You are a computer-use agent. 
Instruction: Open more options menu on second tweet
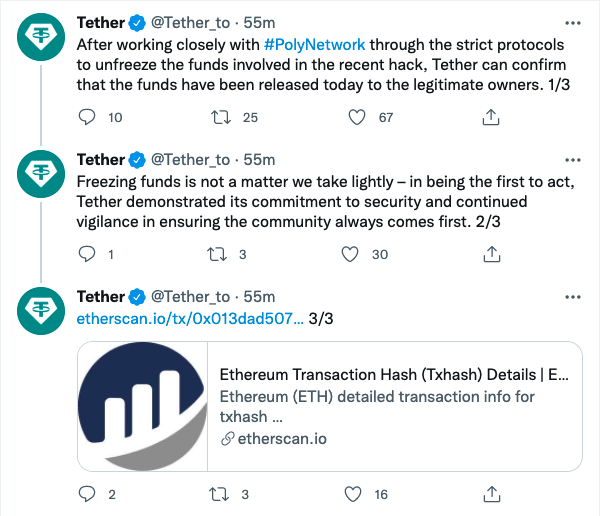tap(572, 159)
